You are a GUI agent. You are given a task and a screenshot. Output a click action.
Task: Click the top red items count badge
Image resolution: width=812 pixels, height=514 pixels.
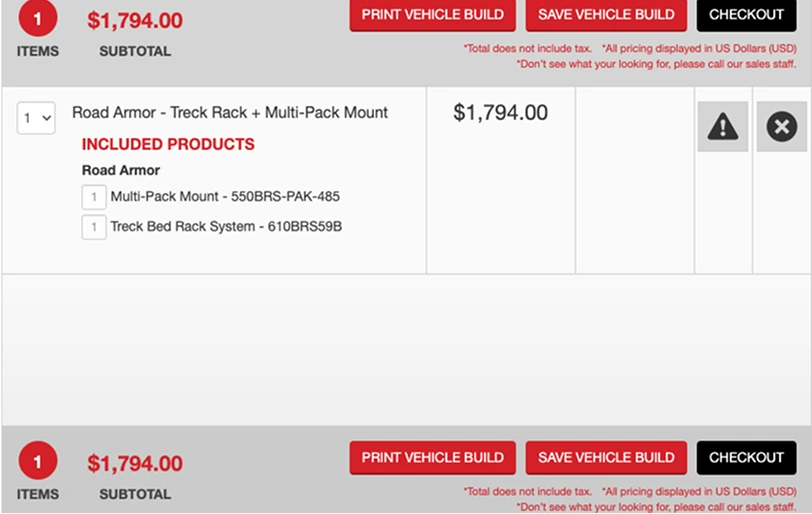38,18
